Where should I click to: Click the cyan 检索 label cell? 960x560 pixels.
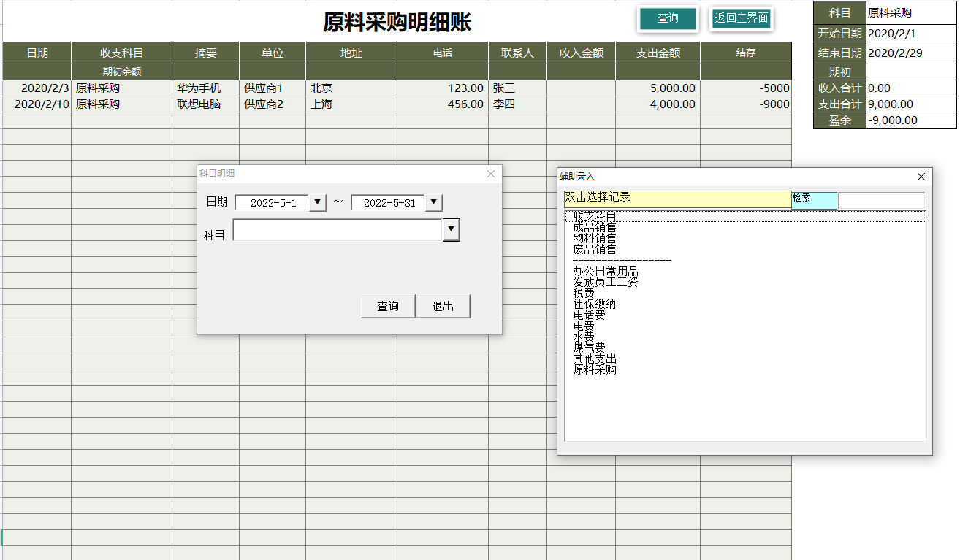[x=814, y=199]
